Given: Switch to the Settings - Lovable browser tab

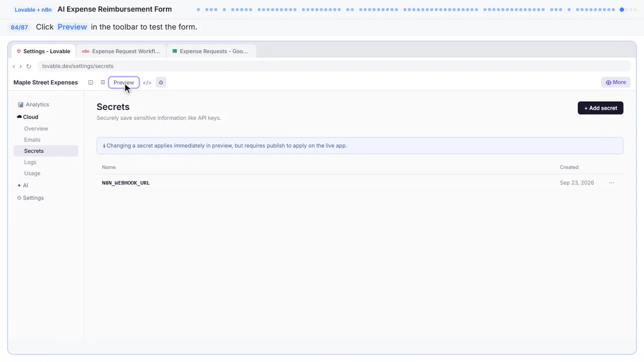Looking at the screenshot, I should click(x=44, y=51).
